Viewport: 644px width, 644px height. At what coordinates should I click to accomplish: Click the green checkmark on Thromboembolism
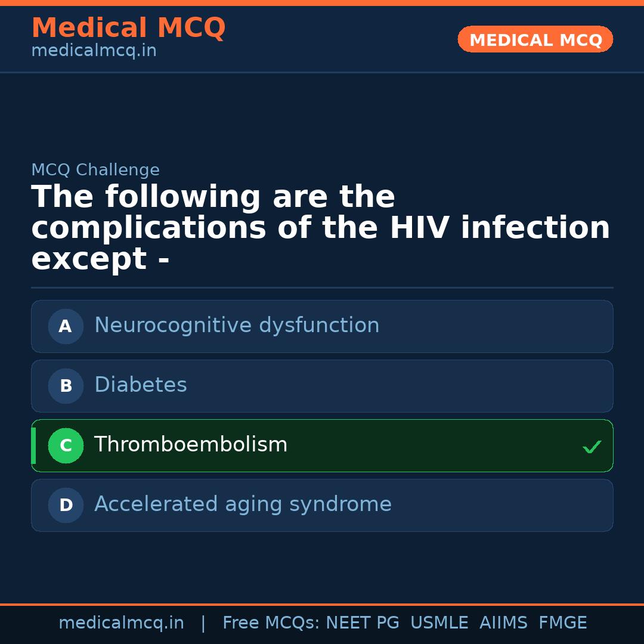pyautogui.click(x=592, y=447)
